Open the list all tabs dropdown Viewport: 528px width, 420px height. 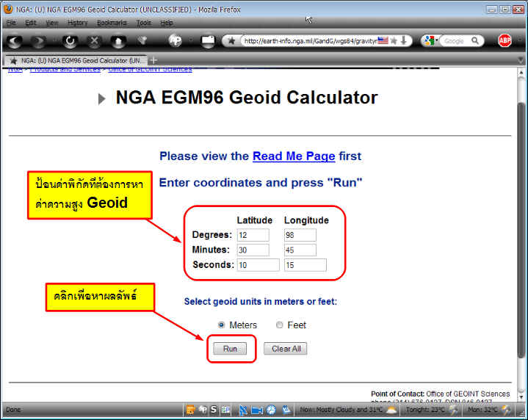pos(521,60)
